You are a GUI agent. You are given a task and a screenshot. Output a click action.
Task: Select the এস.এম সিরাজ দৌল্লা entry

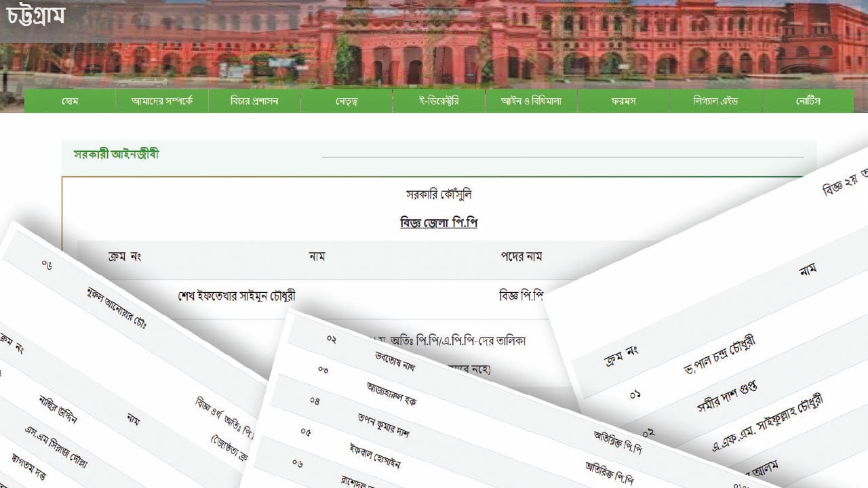click(x=55, y=447)
